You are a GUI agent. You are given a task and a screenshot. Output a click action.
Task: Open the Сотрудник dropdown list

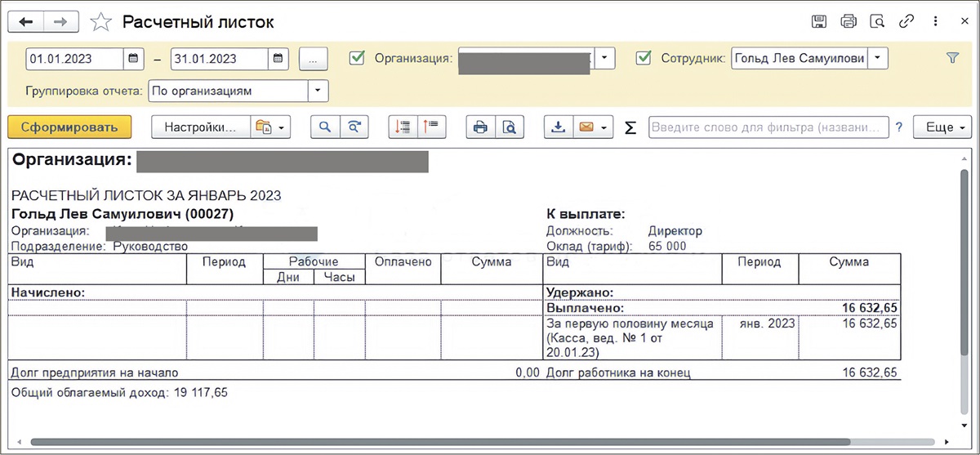point(877,58)
